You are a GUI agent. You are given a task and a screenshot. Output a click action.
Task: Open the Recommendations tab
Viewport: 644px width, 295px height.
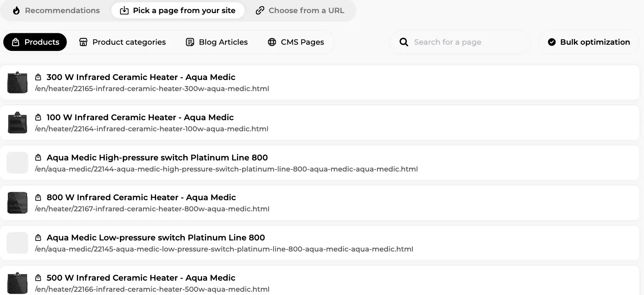[56, 11]
